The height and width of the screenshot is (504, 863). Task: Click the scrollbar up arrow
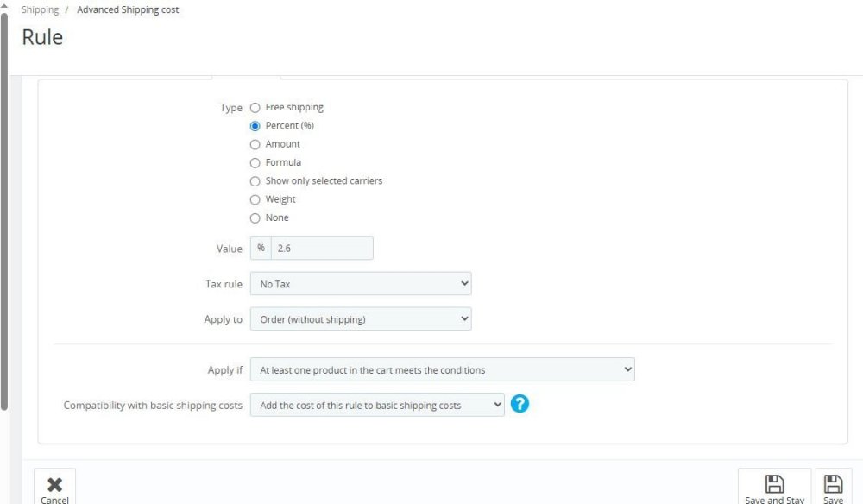[6, 7]
